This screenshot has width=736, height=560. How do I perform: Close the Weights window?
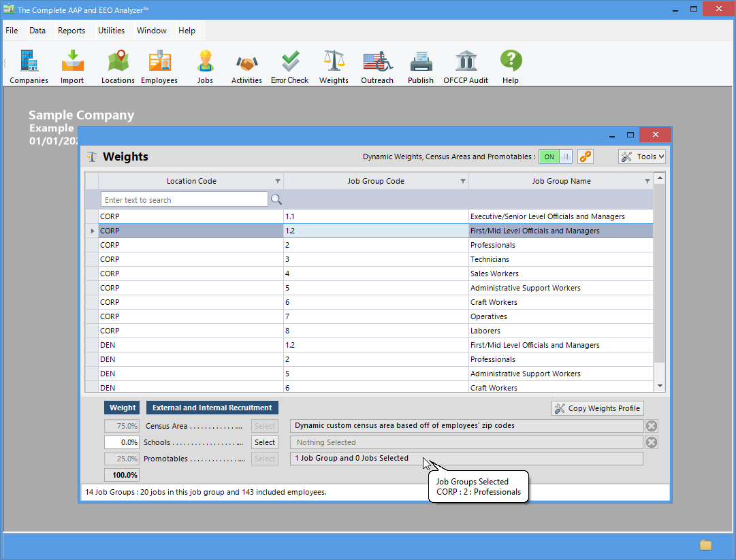point(655,135)
